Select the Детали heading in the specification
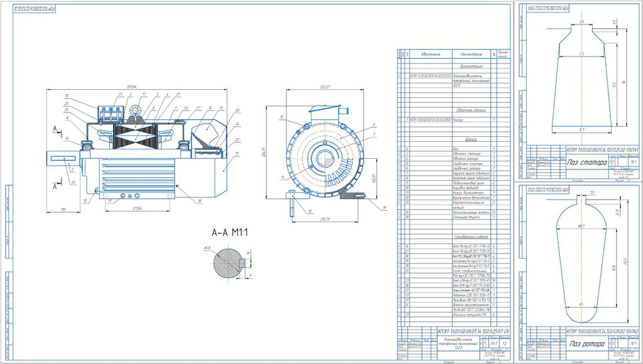This screenshot has width=643, height=364. (471, 140)
